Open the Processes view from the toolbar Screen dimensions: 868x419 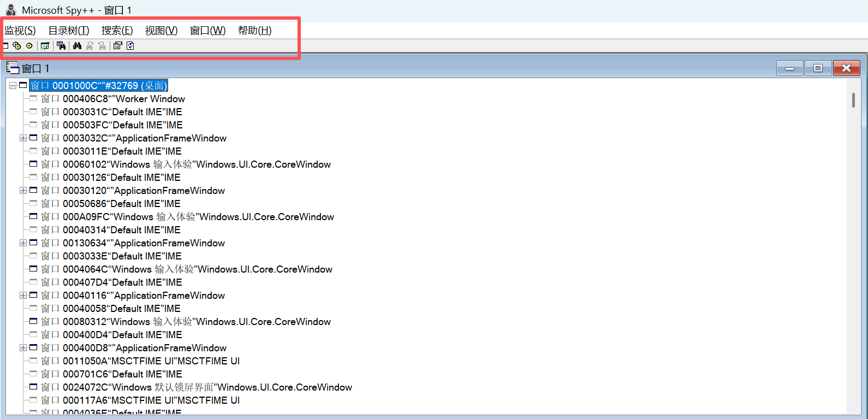[17, 46]
